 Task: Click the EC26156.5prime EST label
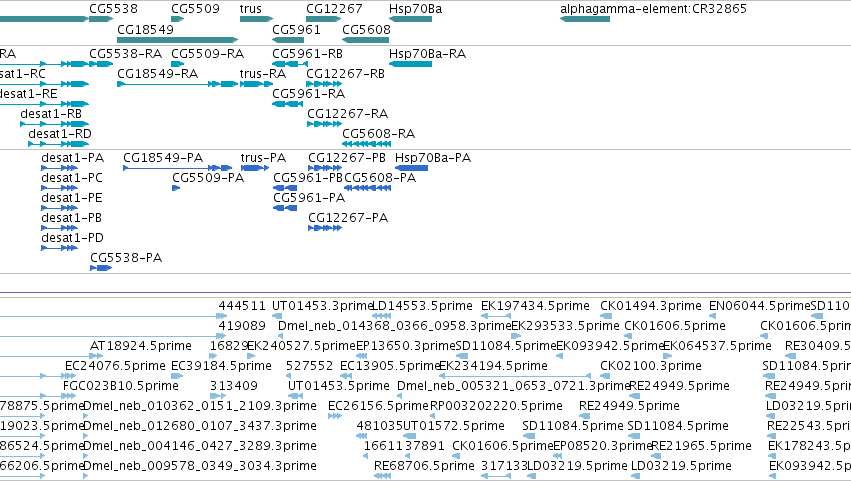[378, 407]
